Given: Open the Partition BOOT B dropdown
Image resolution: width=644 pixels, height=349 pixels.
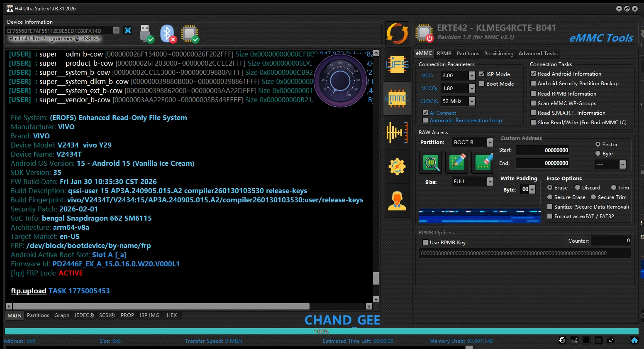Looking at the screenshot, I should click(x=490, y=143).
